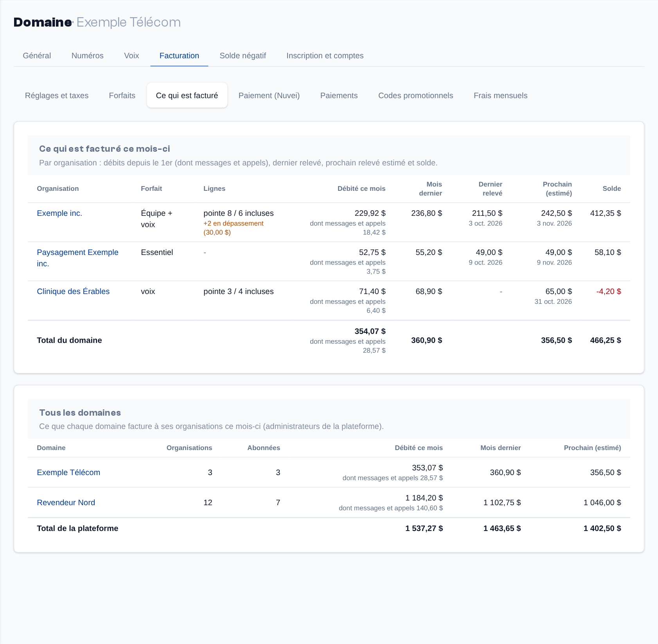Open Réglages et taxes sub-tab
This screenshot has height=644, width=658.
click(57, 95)
